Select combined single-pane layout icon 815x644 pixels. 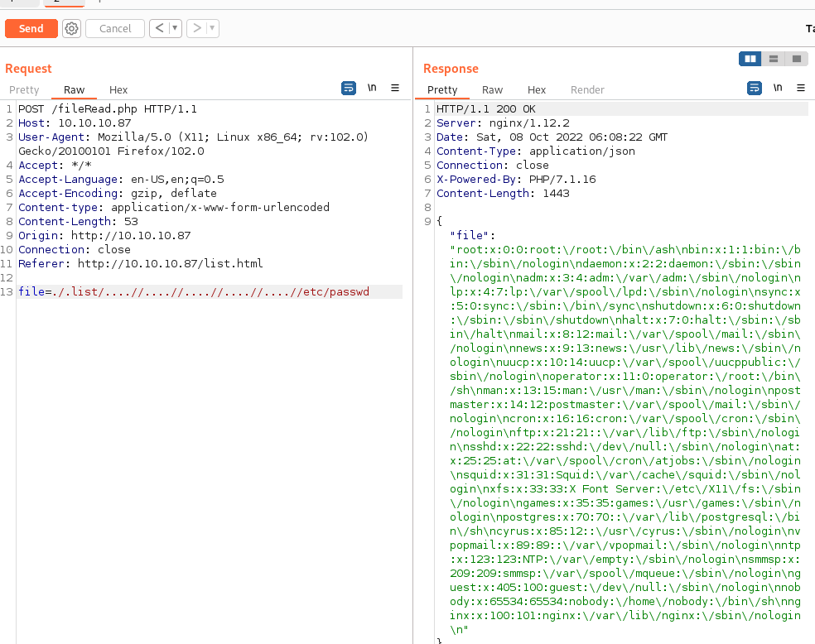[x=796, y=59]
